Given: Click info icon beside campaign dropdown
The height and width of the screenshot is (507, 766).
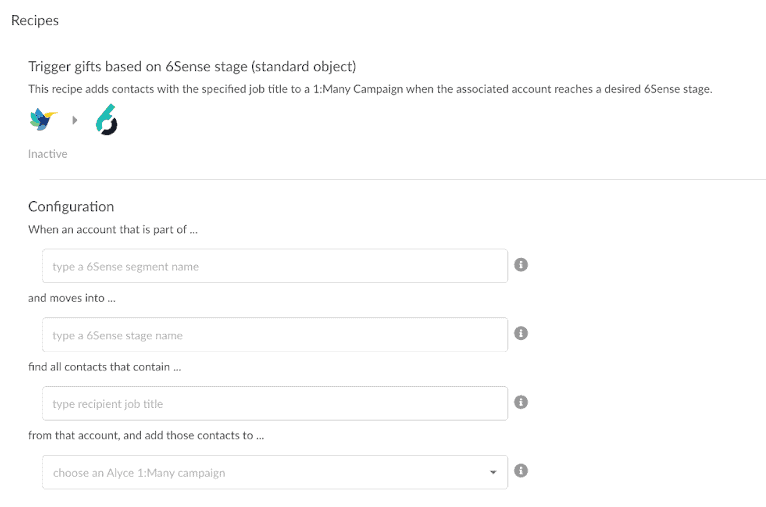Looking at the screenshot, I should [x=521, y=471].
